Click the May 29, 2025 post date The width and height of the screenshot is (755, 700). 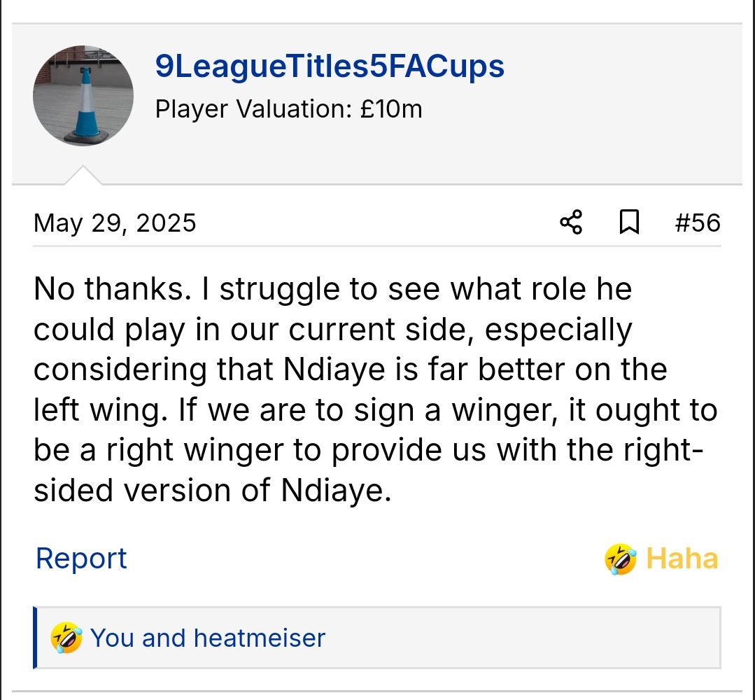pos(115,223)
